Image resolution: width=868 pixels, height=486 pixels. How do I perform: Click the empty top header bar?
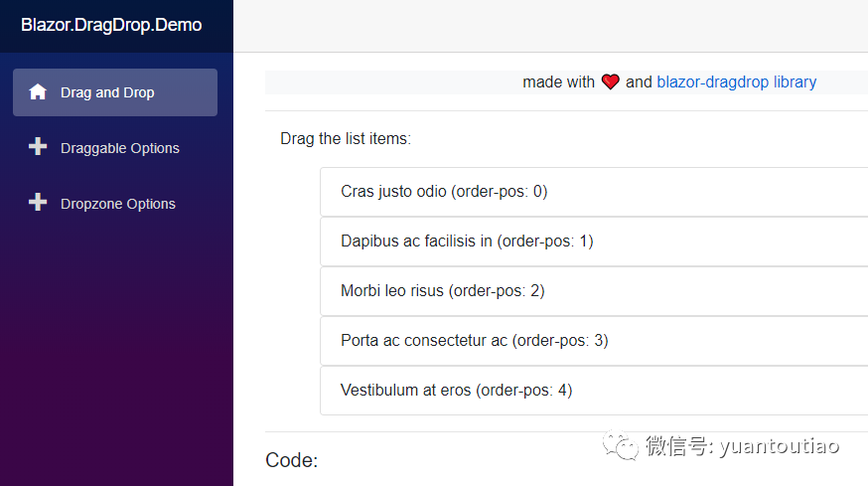(551, 26)
